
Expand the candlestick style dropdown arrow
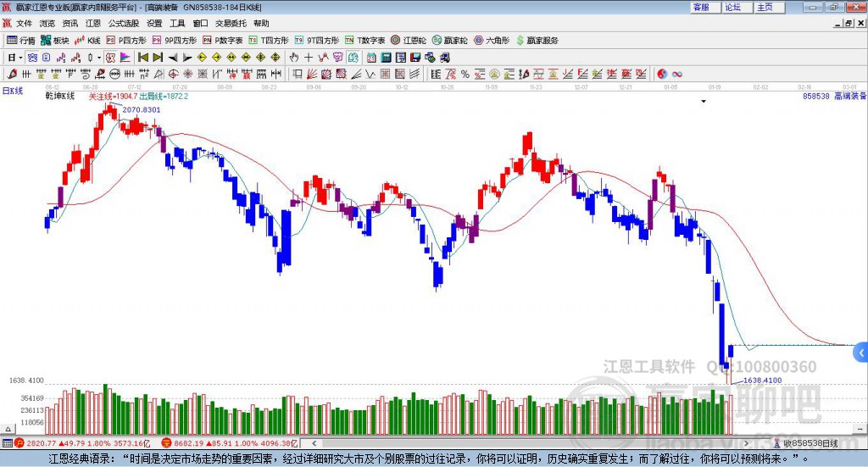pyautogui.click(x=99, y=58)
